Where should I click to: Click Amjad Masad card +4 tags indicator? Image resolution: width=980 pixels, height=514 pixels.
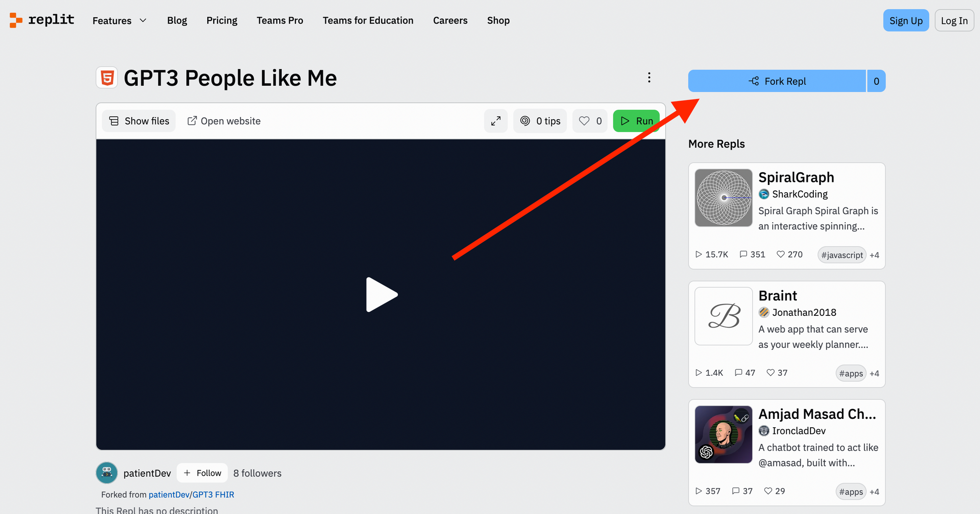pos(874,491)
